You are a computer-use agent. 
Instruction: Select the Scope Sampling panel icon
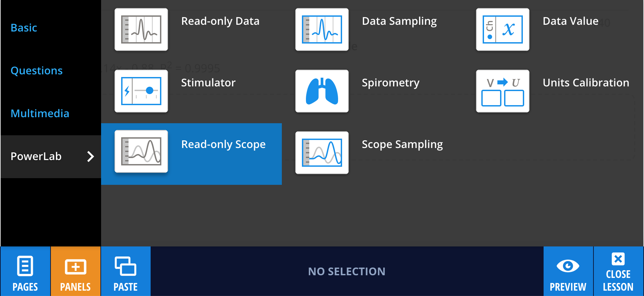pyautogui.click(x=322, y=152)
